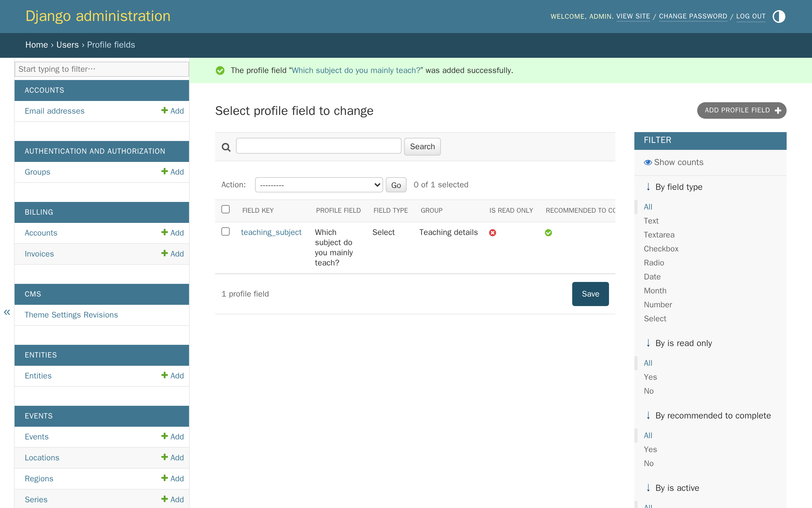Sort by Field Type column header
The width and height of the screenshot is (812, 508).
coord(390,210)
